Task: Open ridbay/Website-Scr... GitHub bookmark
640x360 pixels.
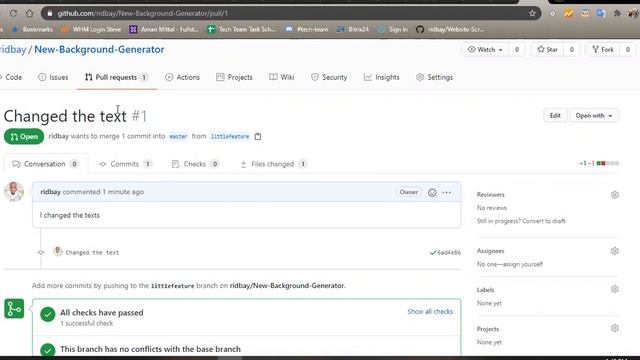Action: (450, 29)
